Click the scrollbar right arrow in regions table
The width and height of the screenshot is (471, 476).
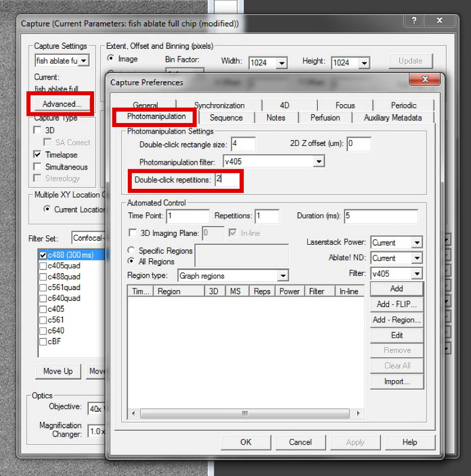tap(359, 413)
